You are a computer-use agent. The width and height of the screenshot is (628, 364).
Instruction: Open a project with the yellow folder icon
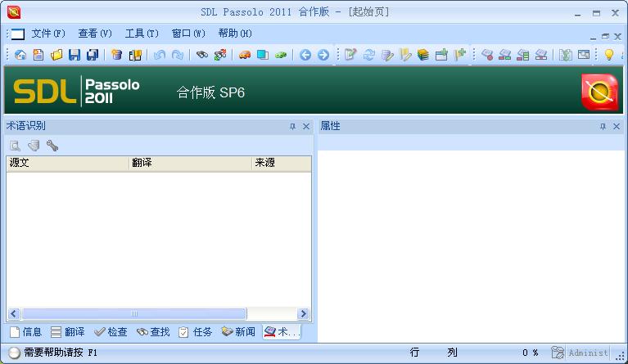56,55
